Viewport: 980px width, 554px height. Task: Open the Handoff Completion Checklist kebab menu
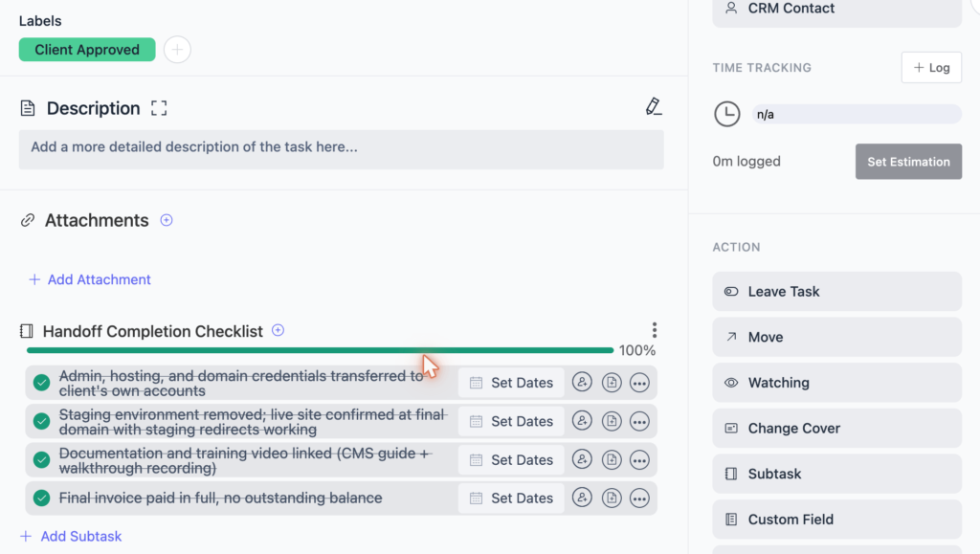tap(655, 330)
